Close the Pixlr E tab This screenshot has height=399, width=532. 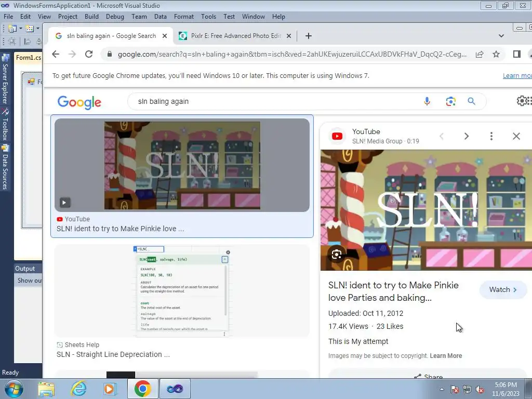[289, 36]
